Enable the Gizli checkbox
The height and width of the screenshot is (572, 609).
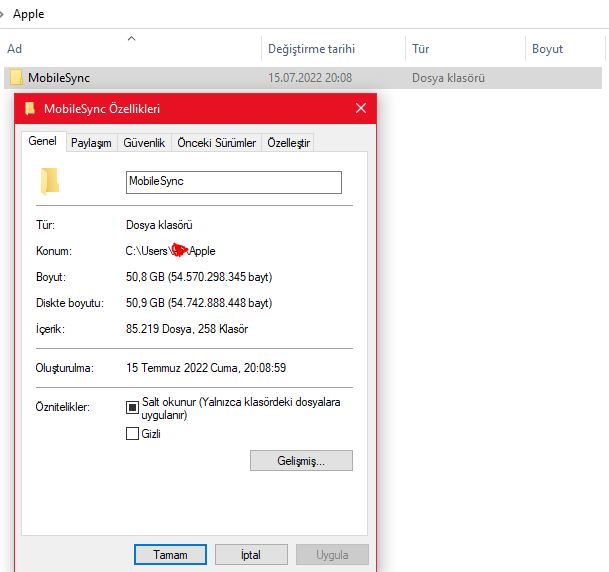pyautogui.click(x=132, y=433)
